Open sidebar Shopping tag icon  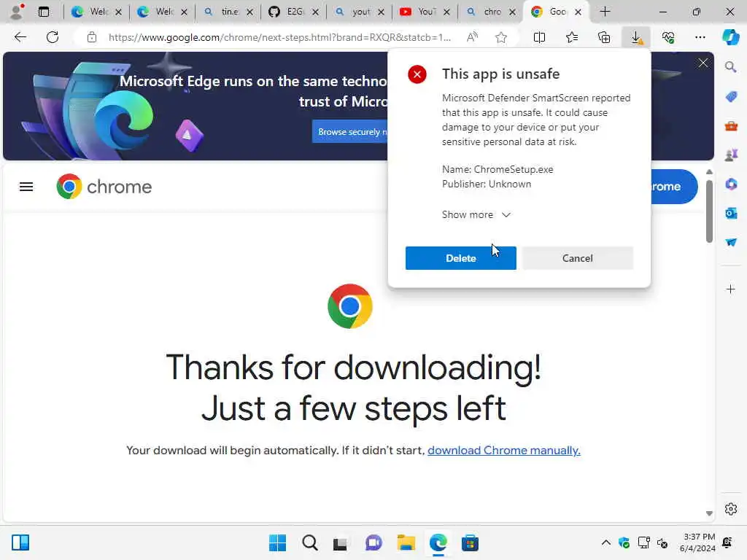(x=731, y=97)
